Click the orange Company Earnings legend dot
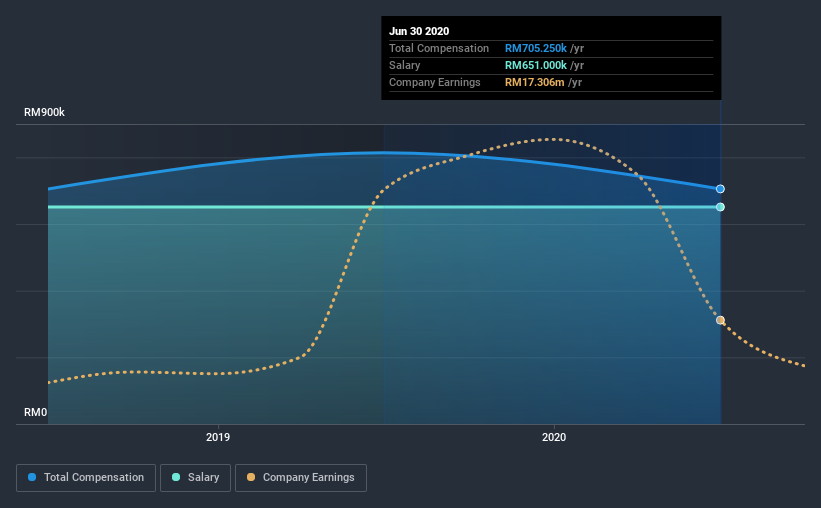Image resolution: width=821 pixels, height=508 pixels. [x=251, y=477]
